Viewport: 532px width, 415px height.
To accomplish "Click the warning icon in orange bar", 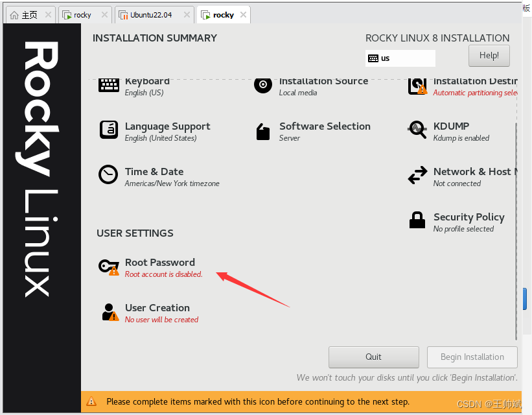I will (91, 401).
